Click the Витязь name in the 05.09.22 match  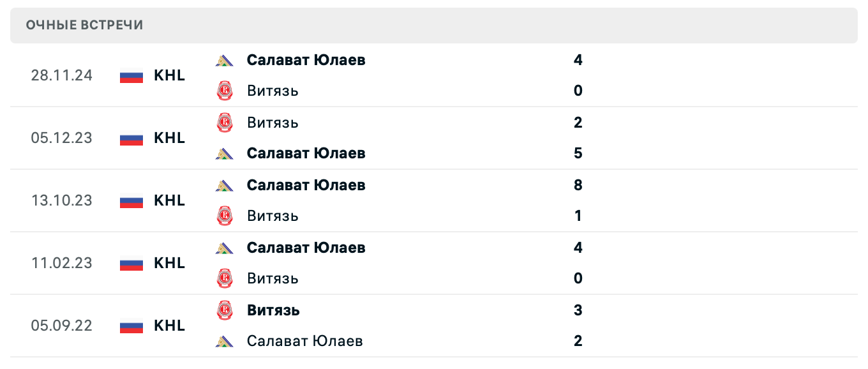click(273, 310)
